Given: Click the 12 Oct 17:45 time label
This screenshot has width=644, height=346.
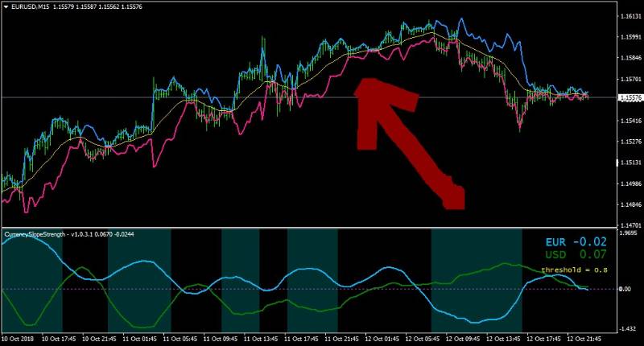Looking at the screenshot, I should click(544, 339).
